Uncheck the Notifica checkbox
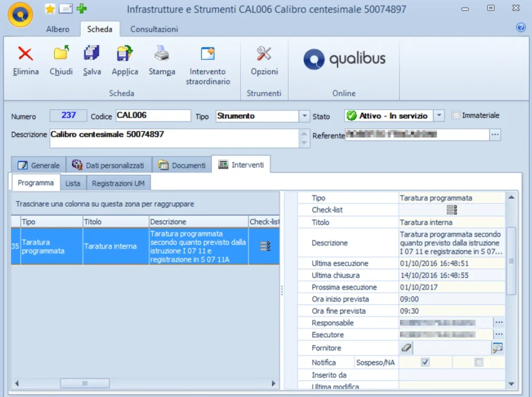Image resolution: width=532 pixels, height=397 pixels. [x=425, y=362]
